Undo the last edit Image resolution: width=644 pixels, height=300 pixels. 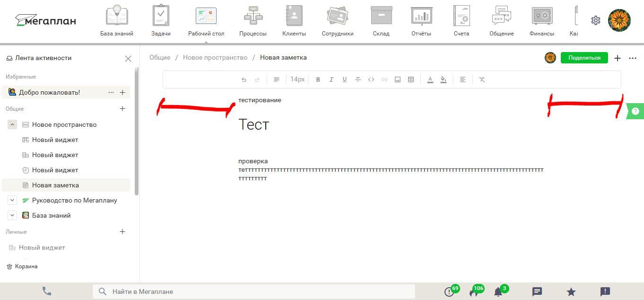click(x=244, y=79)
